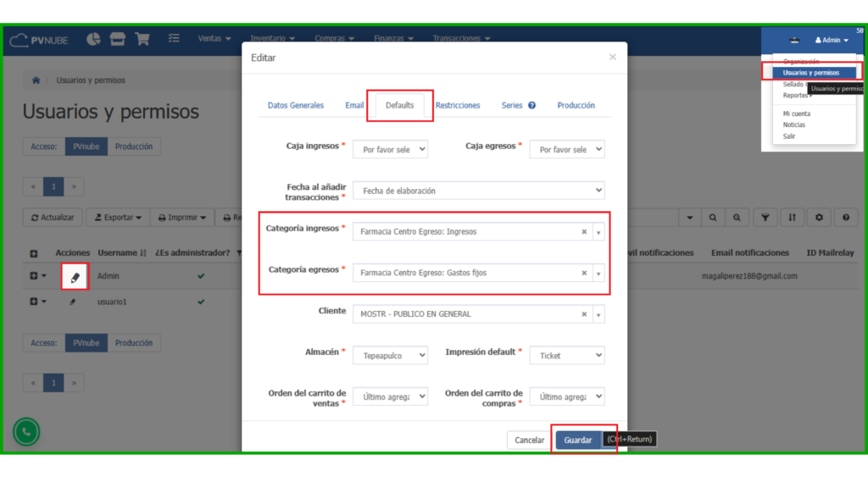Click the Cancelar button
The width and height of the screenshot is (868, 488).
(x=529, y=440)
